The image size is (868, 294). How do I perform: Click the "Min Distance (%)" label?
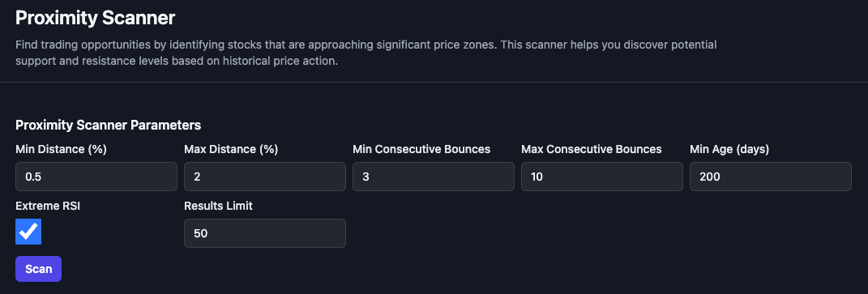[x=61, y=149]
